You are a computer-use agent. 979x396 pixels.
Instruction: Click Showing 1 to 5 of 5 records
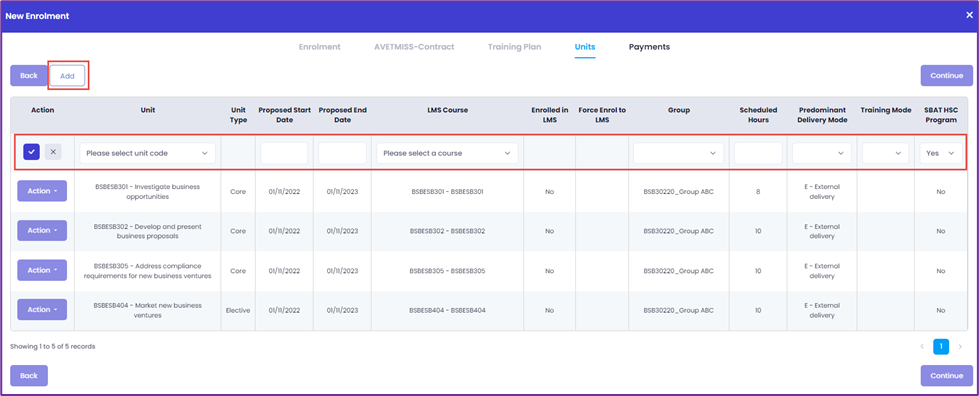click(x=52, y=346)
